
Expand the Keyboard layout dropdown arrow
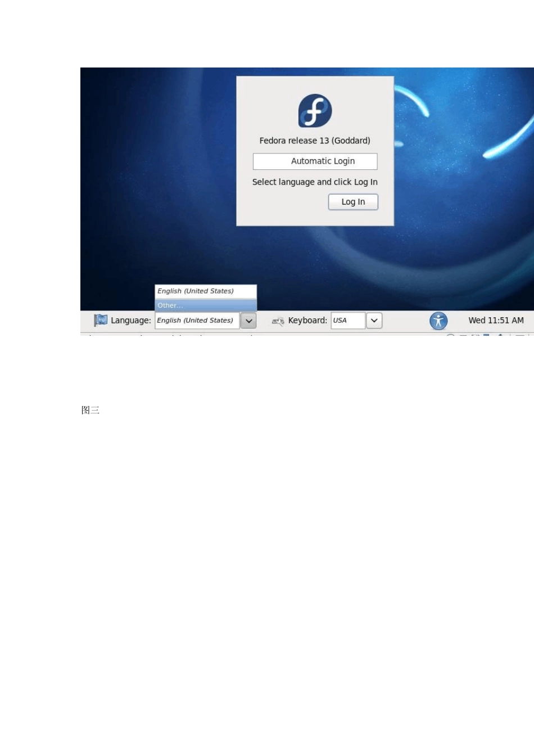pos(374,321)
